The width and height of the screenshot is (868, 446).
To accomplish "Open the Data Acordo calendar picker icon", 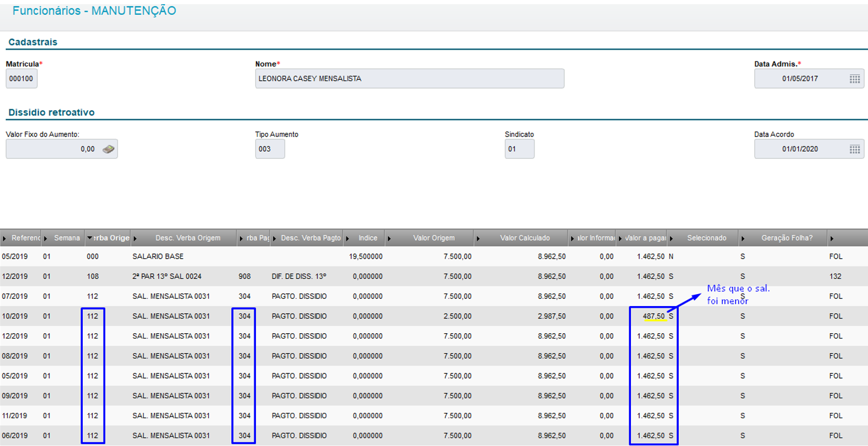I will point(854,149).
